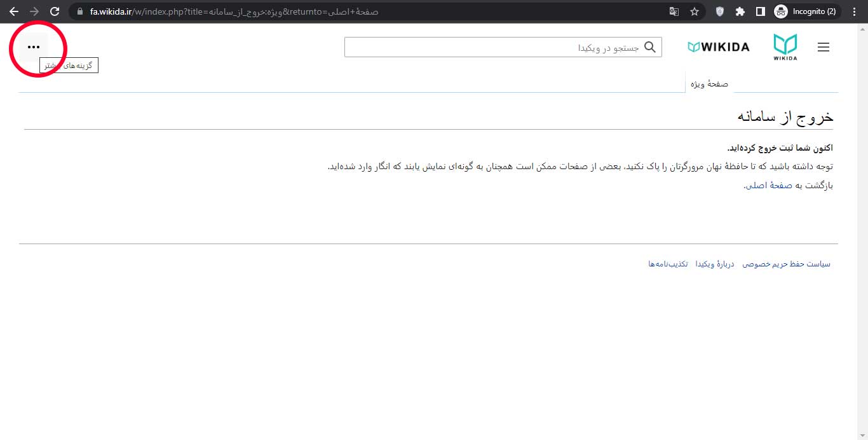View site info via padlock icon

79,11
